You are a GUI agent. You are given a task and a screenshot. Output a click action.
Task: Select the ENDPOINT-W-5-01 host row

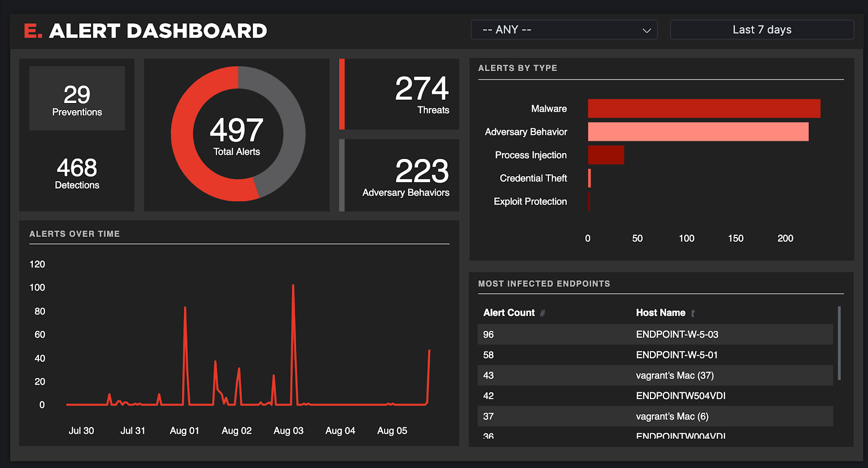tap(655, 355)
